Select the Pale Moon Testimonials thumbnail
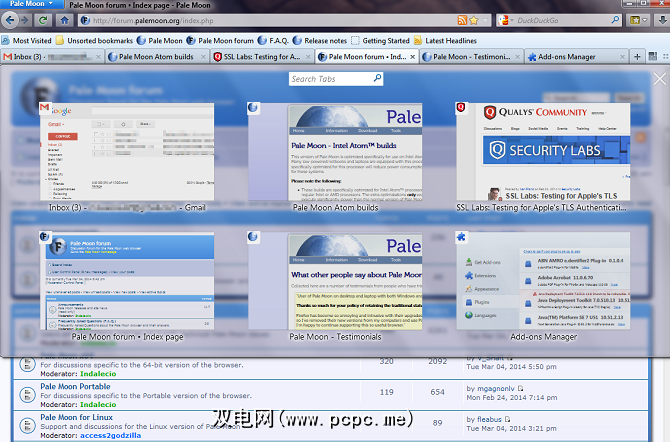 tap(335, 281)
